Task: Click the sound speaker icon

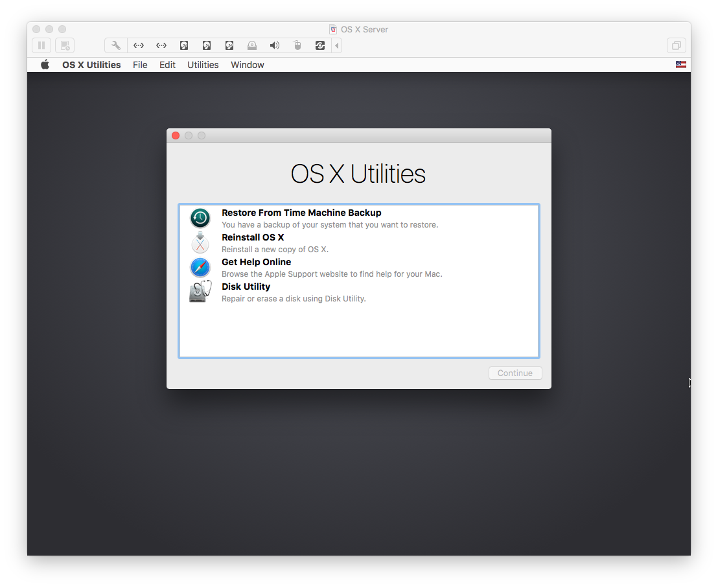Action: 275,45
